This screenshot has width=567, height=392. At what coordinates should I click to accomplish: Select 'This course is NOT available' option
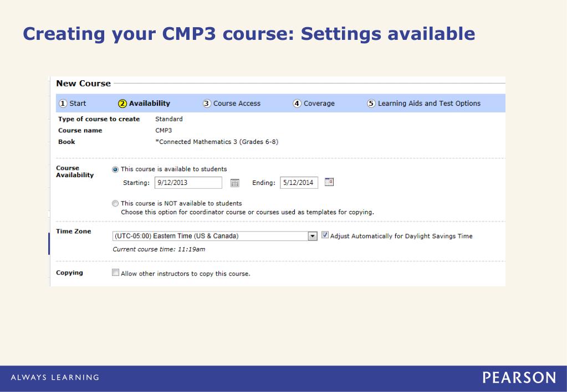pos(115,203)
